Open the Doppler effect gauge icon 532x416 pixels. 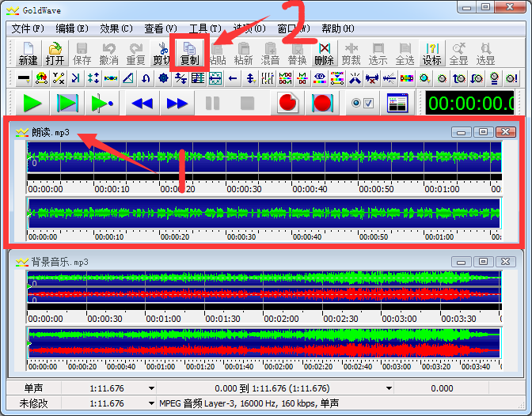pos(41,78)
